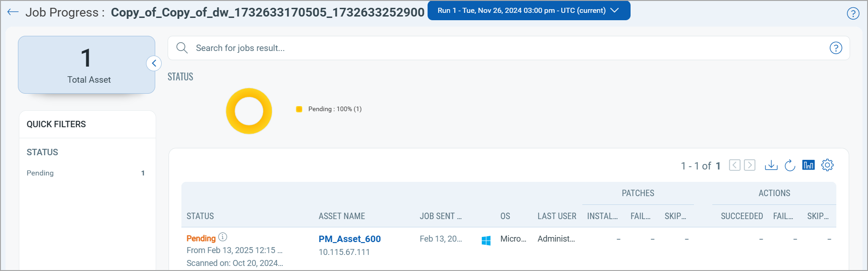
Task: Collapse the Total Asset summary panel
Action: [x=154, y=63]
